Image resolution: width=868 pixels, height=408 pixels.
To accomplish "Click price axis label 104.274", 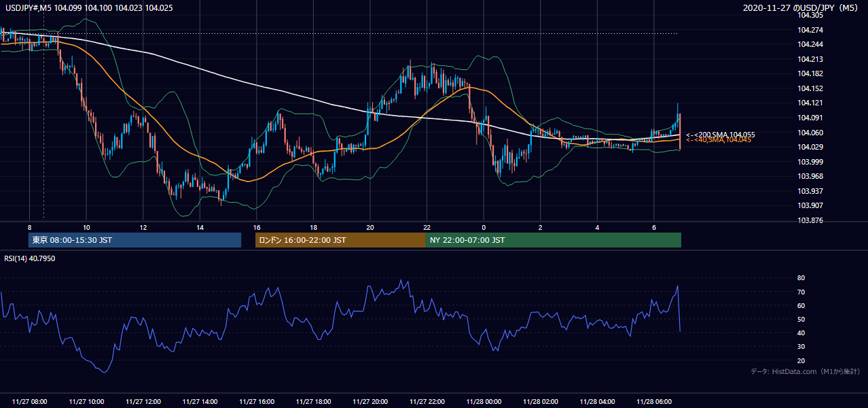I will [810, 30].
